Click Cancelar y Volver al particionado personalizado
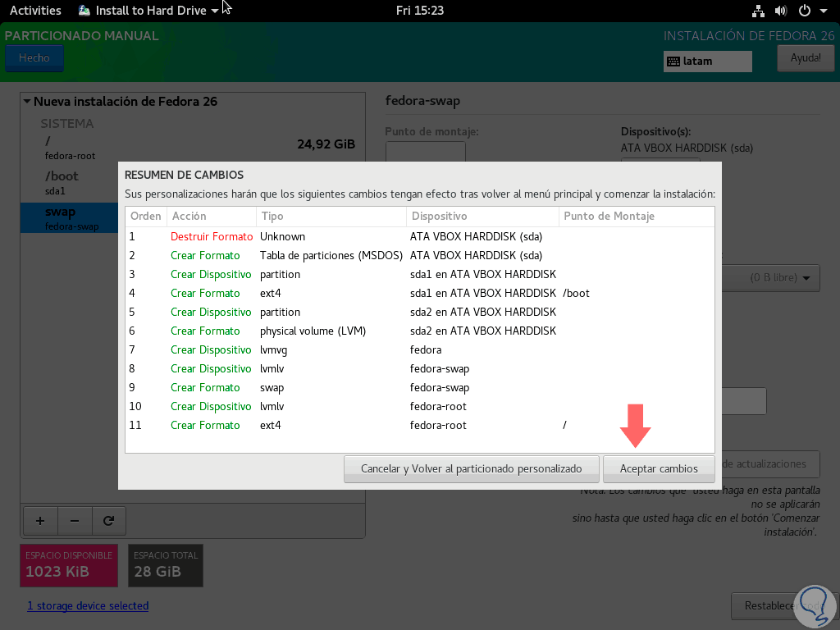Viewport: 840px width, 630px height. pyautogui.click(x=471, y=468)
